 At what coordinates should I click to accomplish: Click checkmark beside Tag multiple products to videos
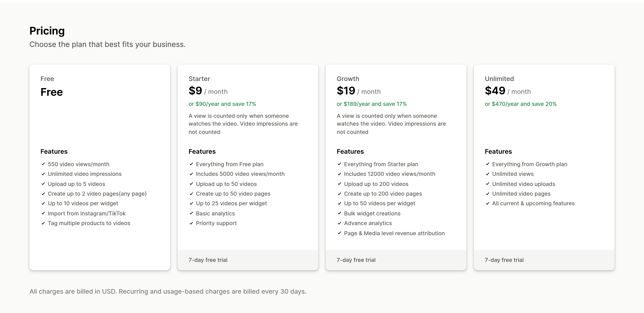tap(43, 223)
